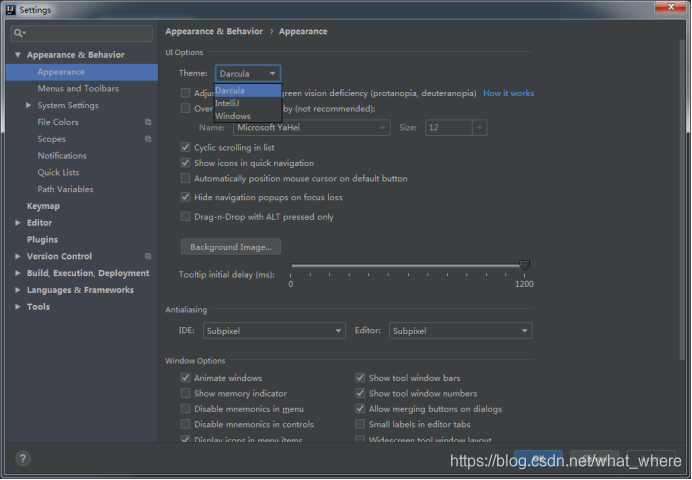Toggle Cyclic scrolling in list checkbox
The image size is (692, 480).
[185, 147]
